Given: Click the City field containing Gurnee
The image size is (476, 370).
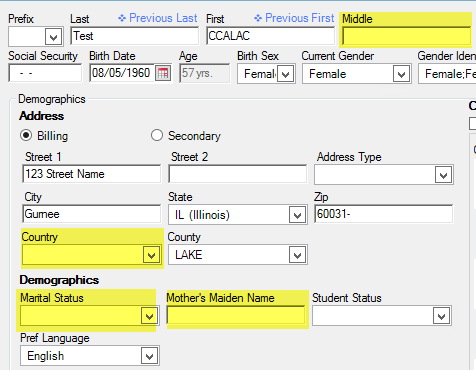Looking at the screenshot, I should point(92,214).
